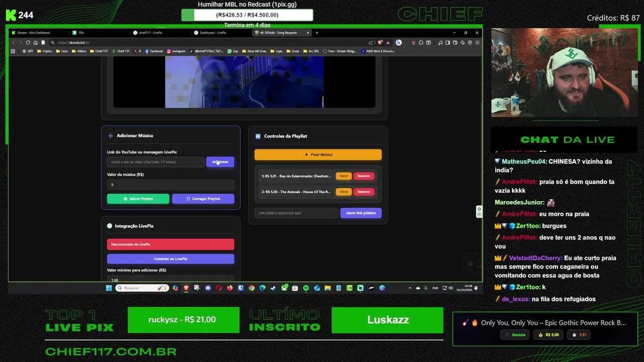The height and width of the screenshot is (362, 644).
Task: Open Brave browser from the taskbar
Action: tap(186, 288)
